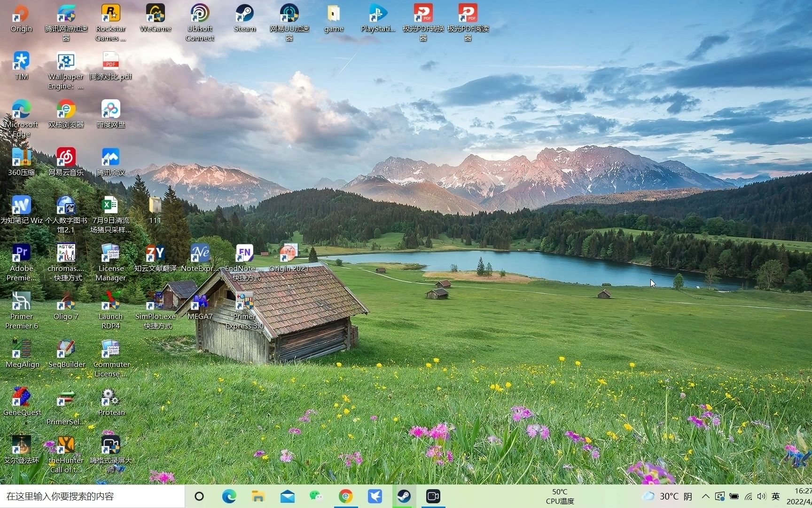Select the Launch RDP4 icon
The image size is (812, 508).
point(110,310)
